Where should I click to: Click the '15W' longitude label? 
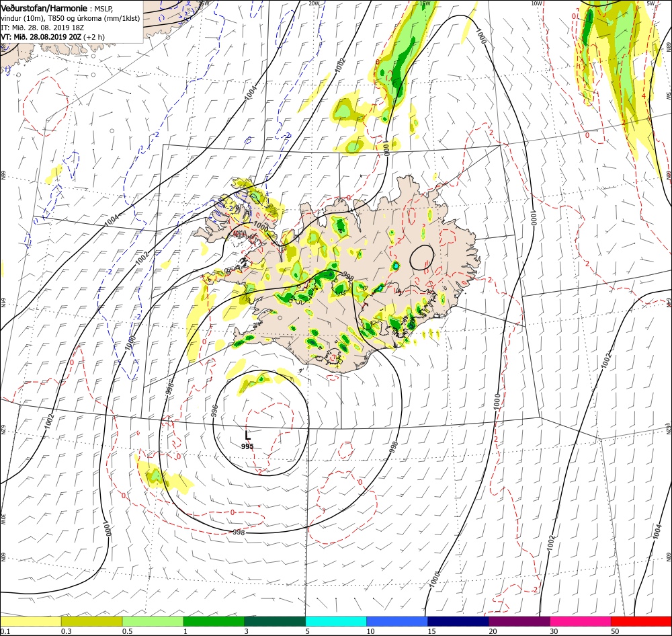424,3
